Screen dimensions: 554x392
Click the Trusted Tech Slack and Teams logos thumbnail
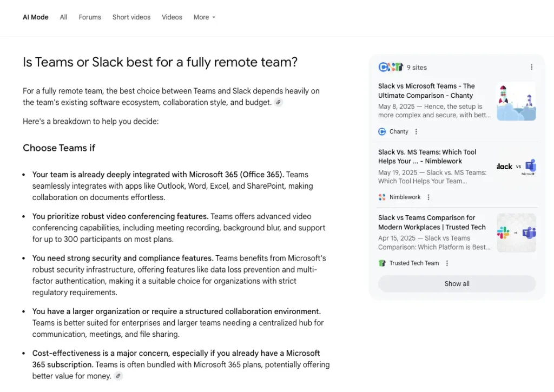516,232
